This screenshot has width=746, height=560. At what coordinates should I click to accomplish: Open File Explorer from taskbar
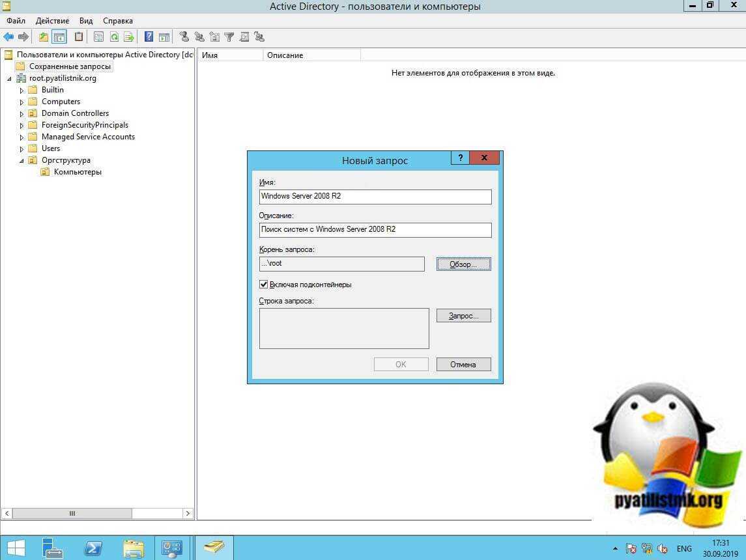(x=134, y=548)
